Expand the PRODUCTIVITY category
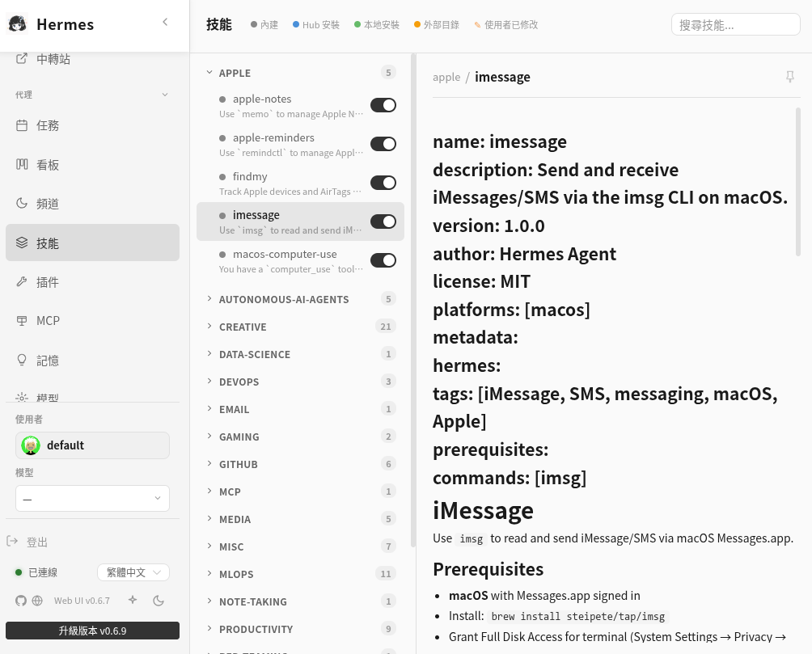Viewport: 812px width, 654px height. pos(300,629)
